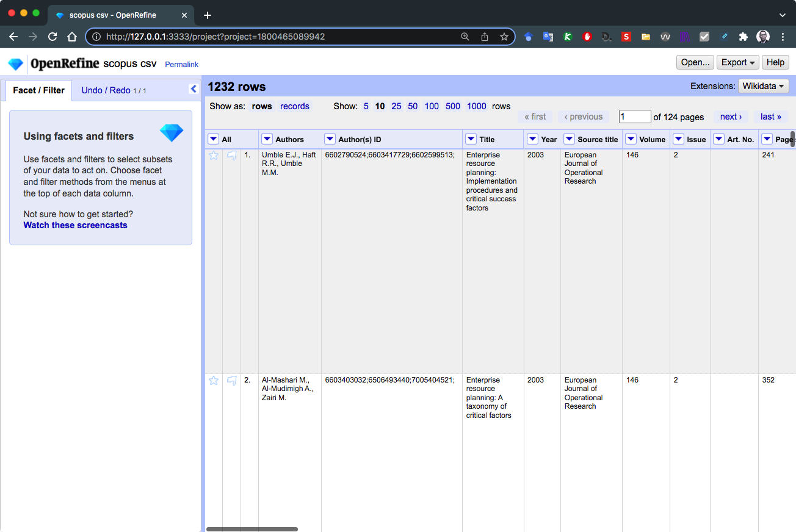Collapse the left facet panel
The image size is (796, 532).
pos(194,89)
